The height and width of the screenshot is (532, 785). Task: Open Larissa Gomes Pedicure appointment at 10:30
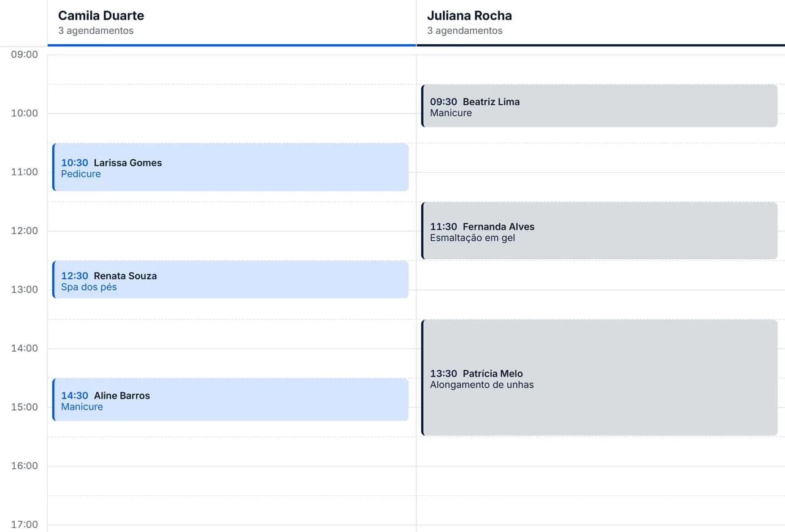pyautogui.click(x=231, y=167)
